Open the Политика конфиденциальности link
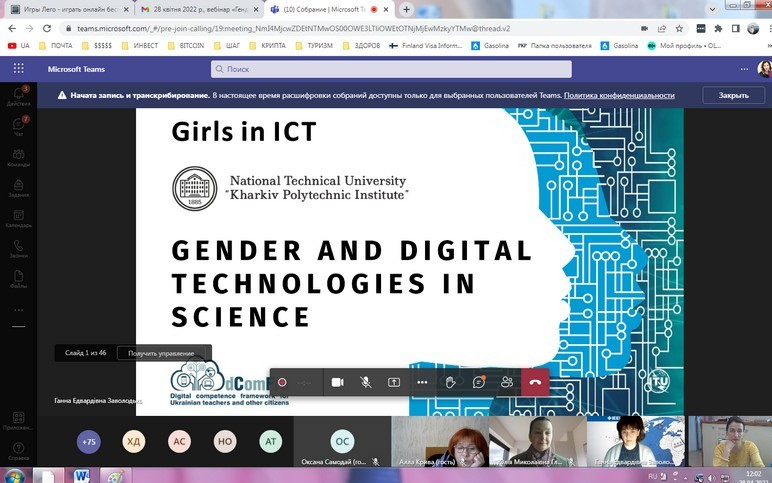 pos(619,96)
